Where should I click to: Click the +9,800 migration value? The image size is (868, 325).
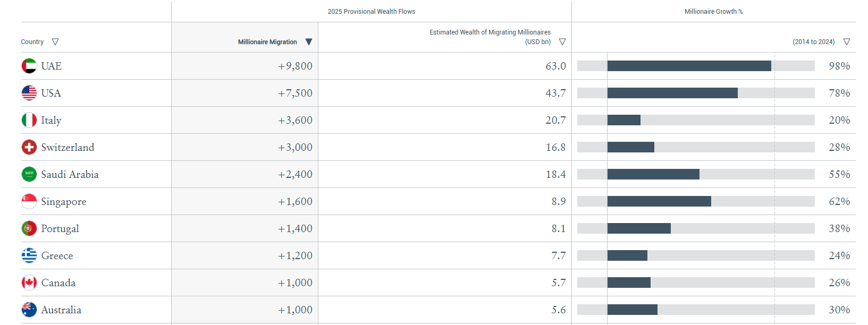[x=295, y=66]
